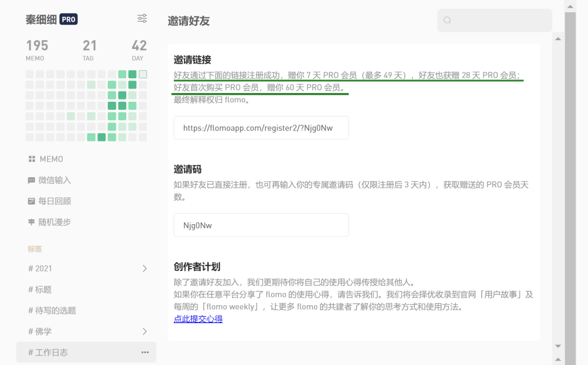The width and height of the screenshot is (588, 365).
Task: Focus the search box at top
Action: click(x=494, y=20)
